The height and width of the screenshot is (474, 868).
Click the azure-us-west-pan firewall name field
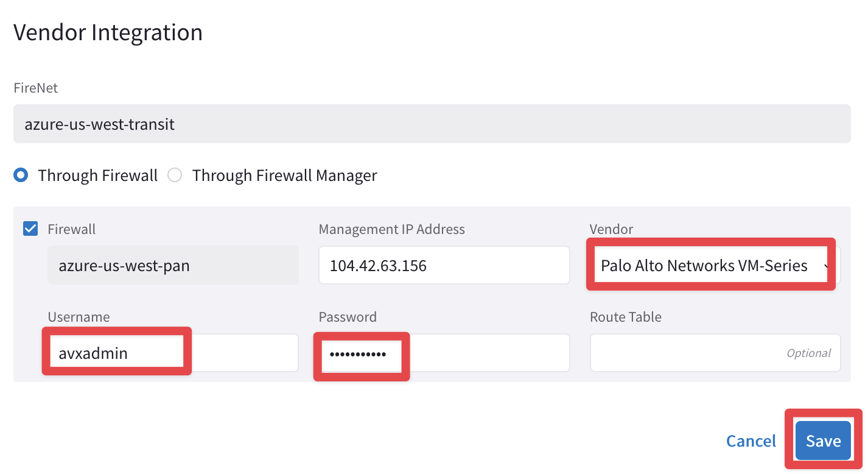tap(173, 265)
